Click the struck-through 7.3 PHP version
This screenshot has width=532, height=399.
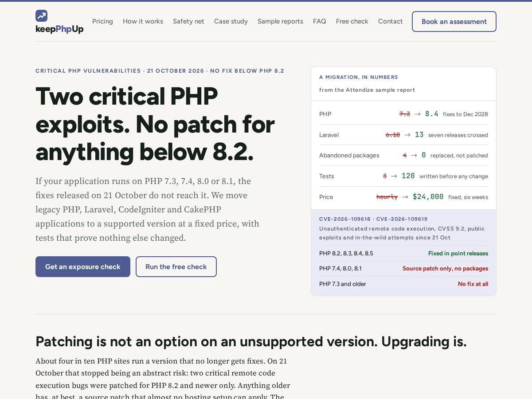tap(405, 114)
